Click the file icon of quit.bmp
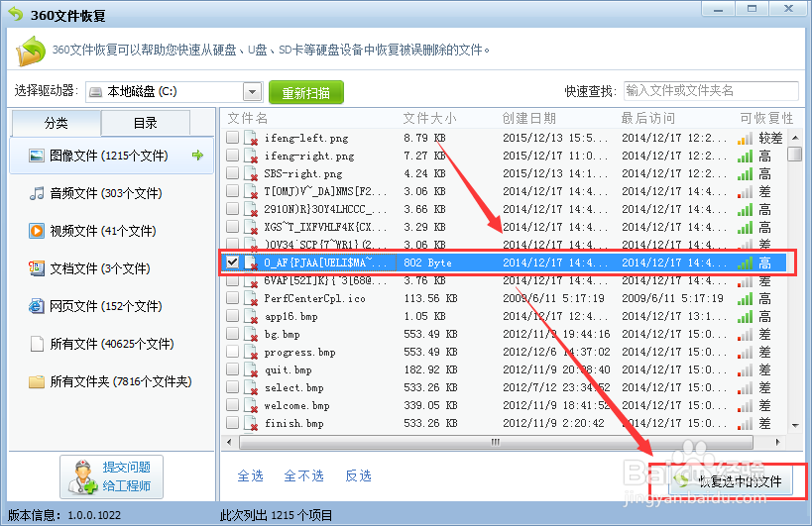This screenshot has width=812, height=526. 251,369
